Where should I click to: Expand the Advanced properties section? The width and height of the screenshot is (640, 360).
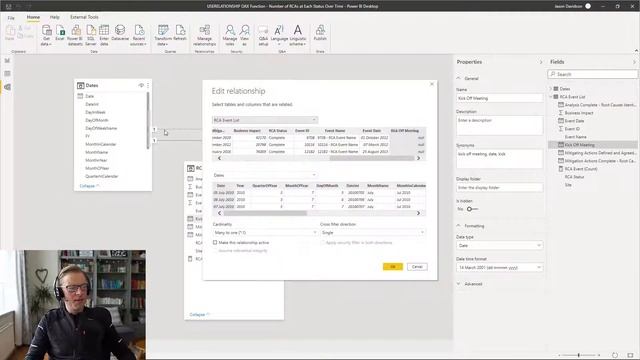pyautogui.click(x=458, y=284)
